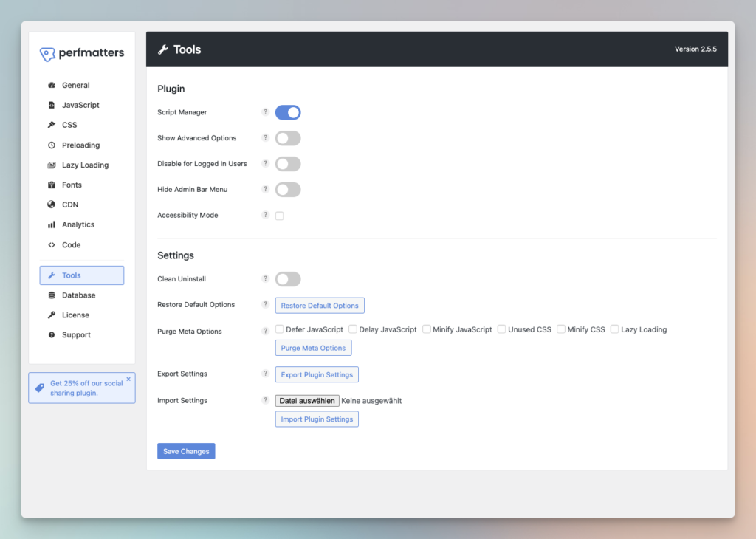Image resolution: width=756 pixels, height=539 pixels.
Task: Click the Fonts icon in sidebar
Action: click(52, 185)
